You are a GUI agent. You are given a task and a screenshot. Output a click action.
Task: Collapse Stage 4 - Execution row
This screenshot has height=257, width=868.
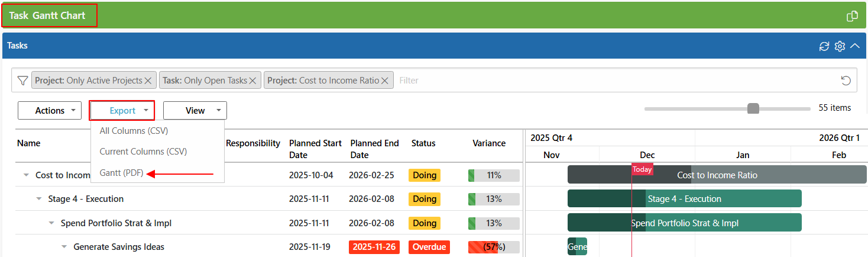click(39, 199)
